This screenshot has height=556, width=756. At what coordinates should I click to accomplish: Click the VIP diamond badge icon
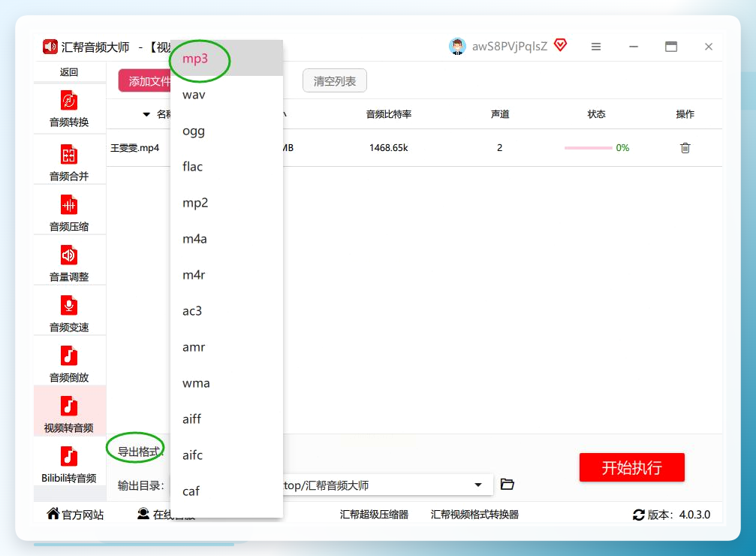(x=560, y=45)
